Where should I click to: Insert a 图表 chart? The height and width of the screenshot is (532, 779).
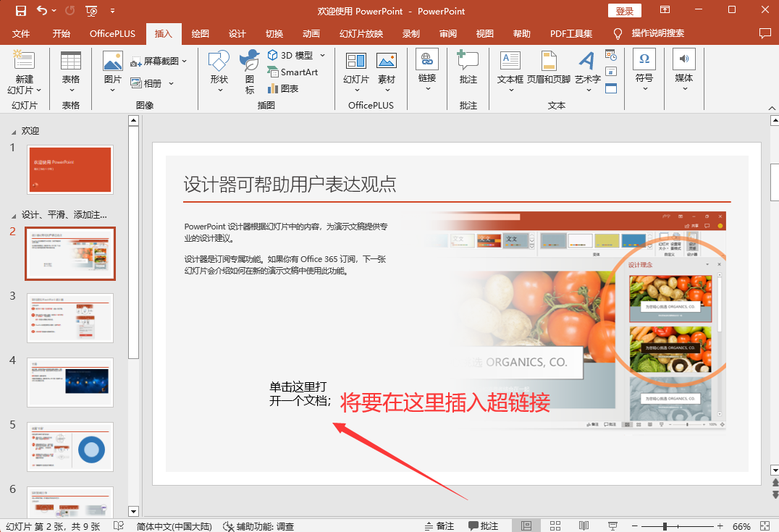tap(282, 88)
